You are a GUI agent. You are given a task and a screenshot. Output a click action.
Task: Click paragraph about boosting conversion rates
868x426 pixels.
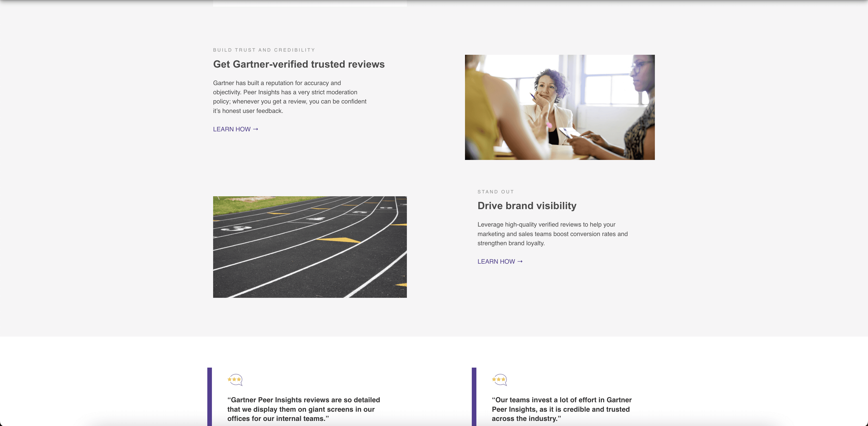tap(552, 234)
